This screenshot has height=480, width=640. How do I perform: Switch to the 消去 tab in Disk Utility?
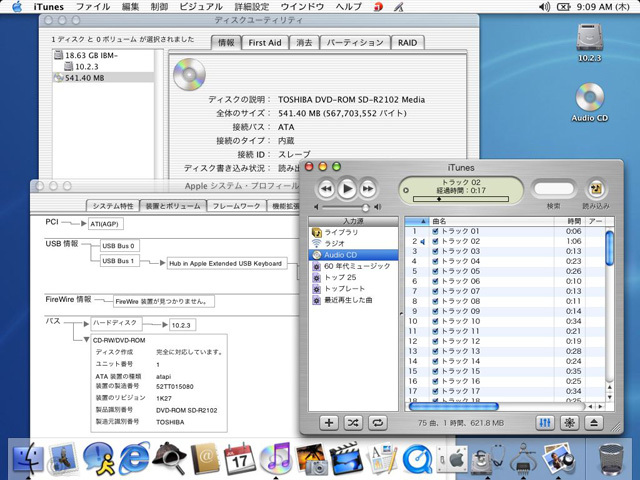[x=304, y=43]
